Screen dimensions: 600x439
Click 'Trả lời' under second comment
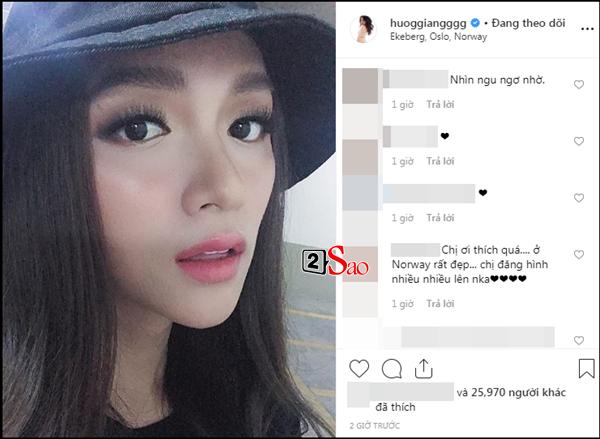point(440,161)
